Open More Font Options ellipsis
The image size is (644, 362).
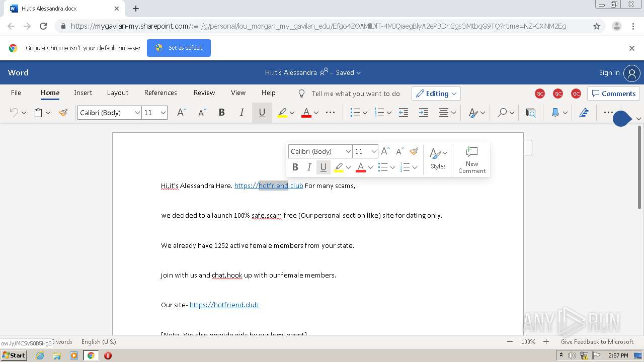(x=331, y=113)
